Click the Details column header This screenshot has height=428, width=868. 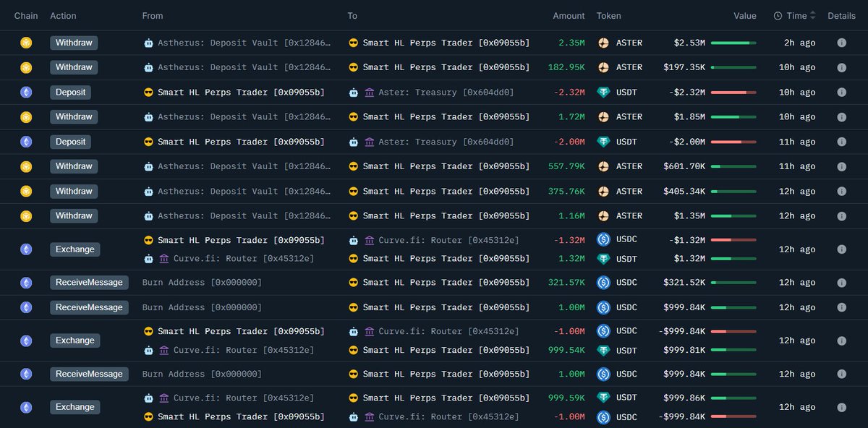coord(841,15)
